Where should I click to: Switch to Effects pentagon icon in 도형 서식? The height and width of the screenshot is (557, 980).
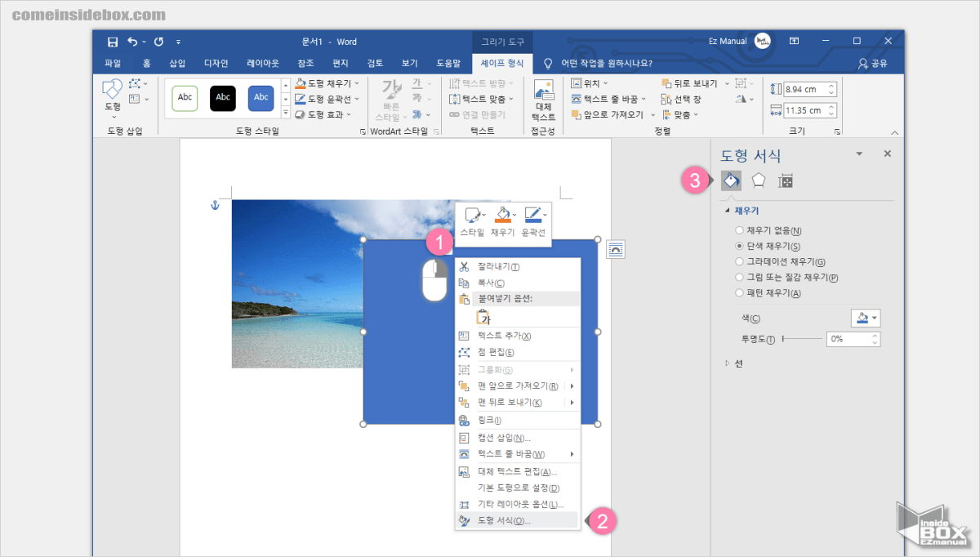click(x=758, y=180)
